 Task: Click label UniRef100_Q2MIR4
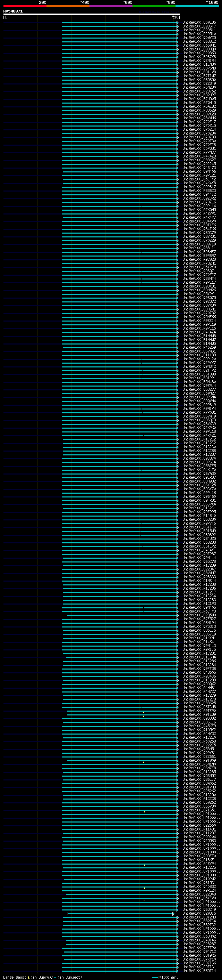pos(199,60)
